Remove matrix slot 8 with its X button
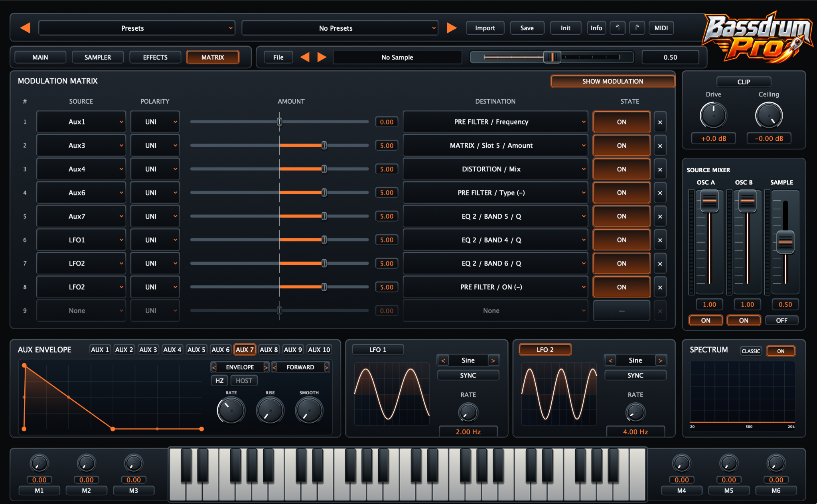This screenshot has height=504, width=817. [660, 287]
